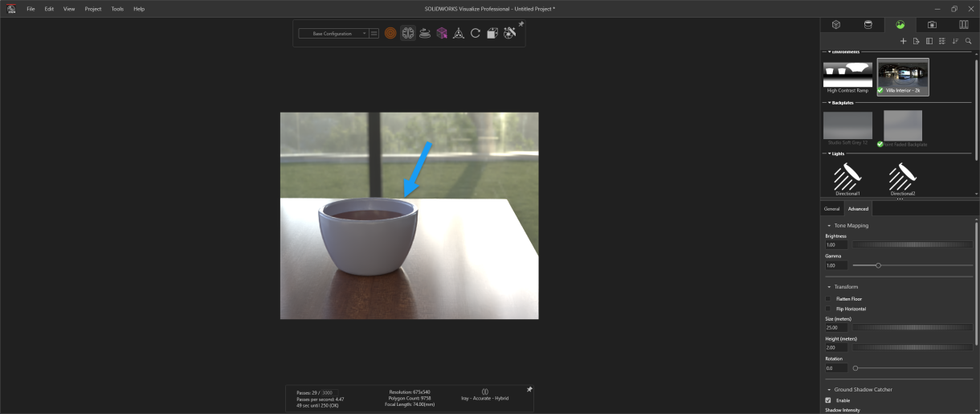Open the General properties tab
The width and height of the screenshot is (980, 414).
831,209
